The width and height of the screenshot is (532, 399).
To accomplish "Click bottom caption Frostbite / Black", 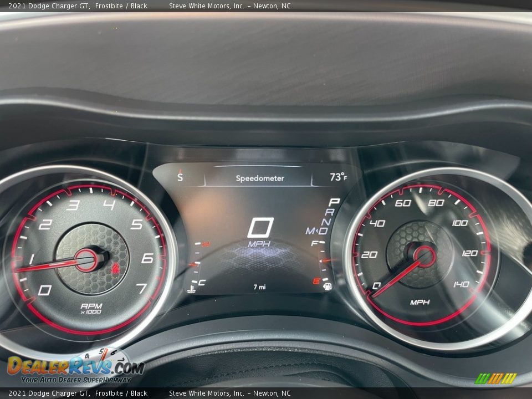I will tap(121, 393).
